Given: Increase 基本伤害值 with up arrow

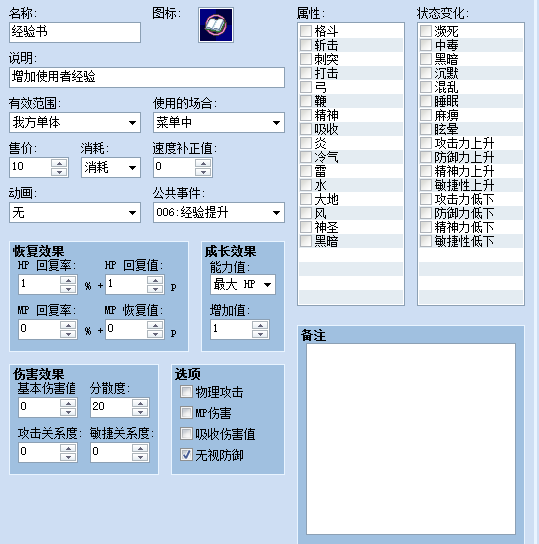Looking at the screenshot, I should [x=68, y=403].
